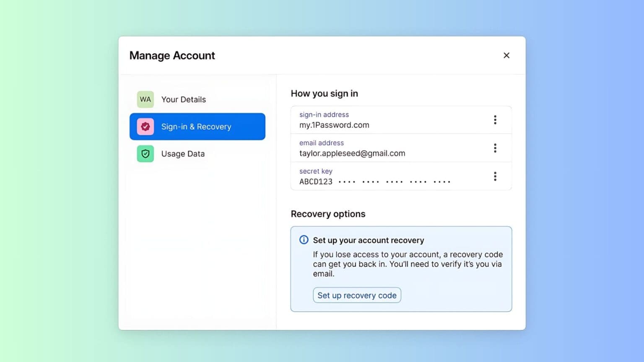This screenshot has width=644, height=362.
Task: Click the my.1Password.com sign-in address value
Action: [x=334, y=125]
